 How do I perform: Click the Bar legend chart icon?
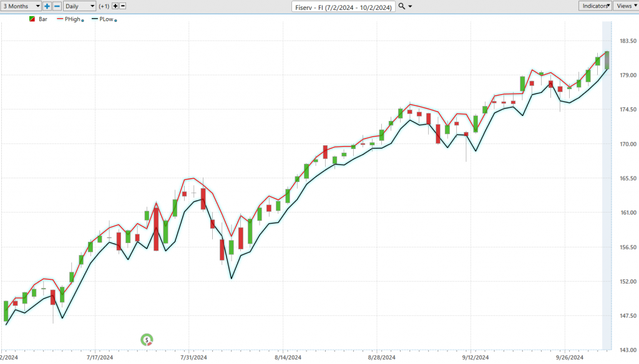point(32,19)
